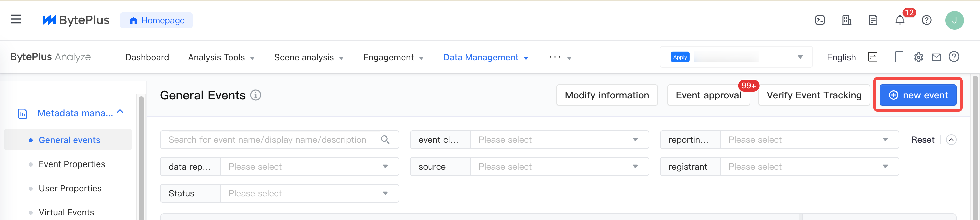Viewport: 980px width, 220px height.
Task: Click the new event button
Action: click(918, 95)
